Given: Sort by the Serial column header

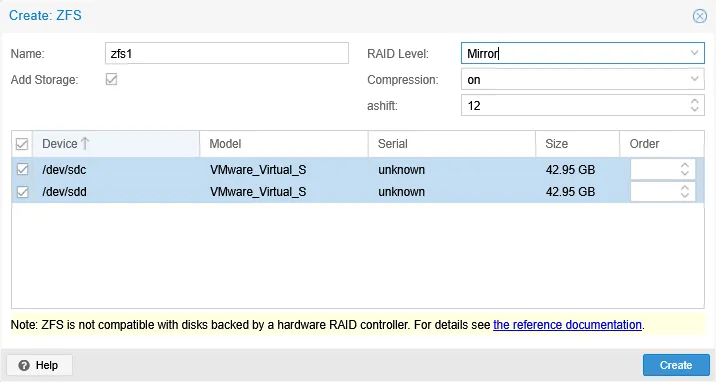Looking at the screenshot, I should 452,144.
